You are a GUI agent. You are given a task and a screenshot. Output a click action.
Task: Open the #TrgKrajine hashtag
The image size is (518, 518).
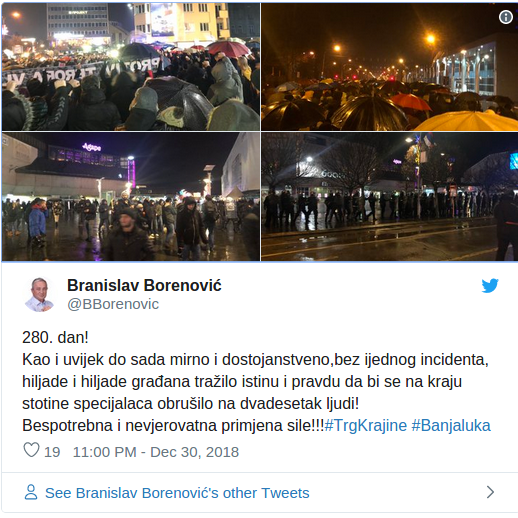click(x=365, y=426)
